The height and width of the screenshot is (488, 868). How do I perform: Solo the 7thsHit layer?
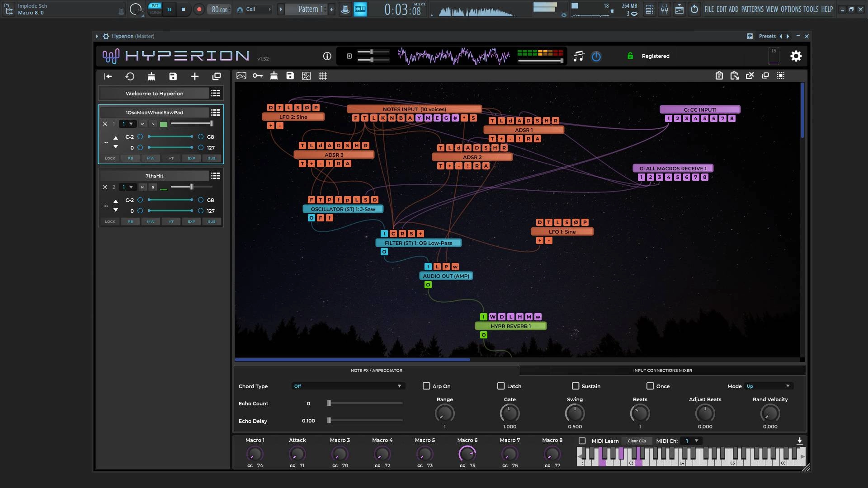[x=153, y=187]
